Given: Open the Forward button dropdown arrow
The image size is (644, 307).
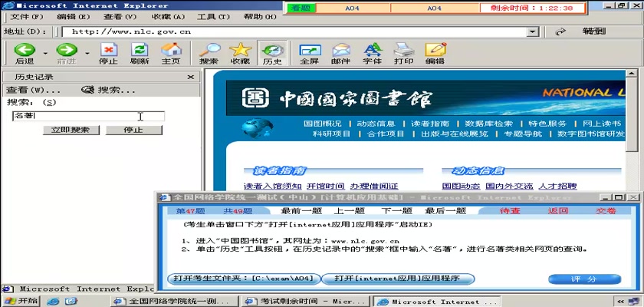Looking at the screenshot, I should click(87, 54).
